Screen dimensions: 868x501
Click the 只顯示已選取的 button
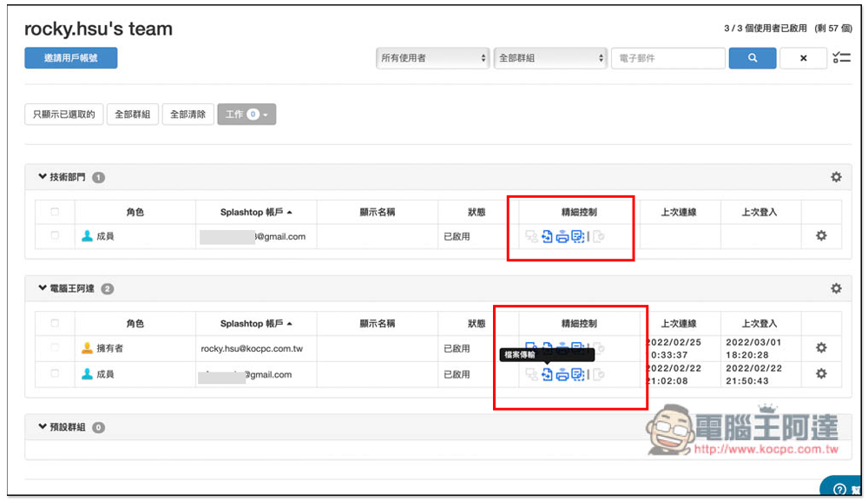point(63,115)
